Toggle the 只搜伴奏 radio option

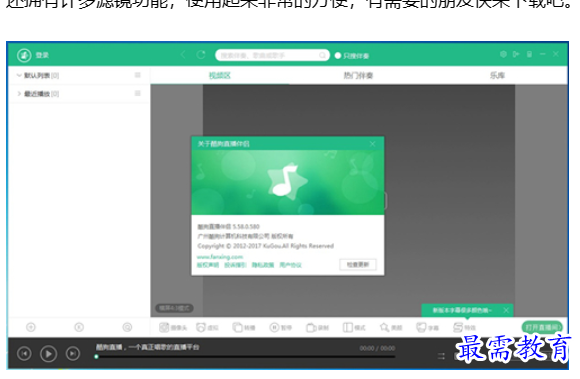(x=351, y=56)
